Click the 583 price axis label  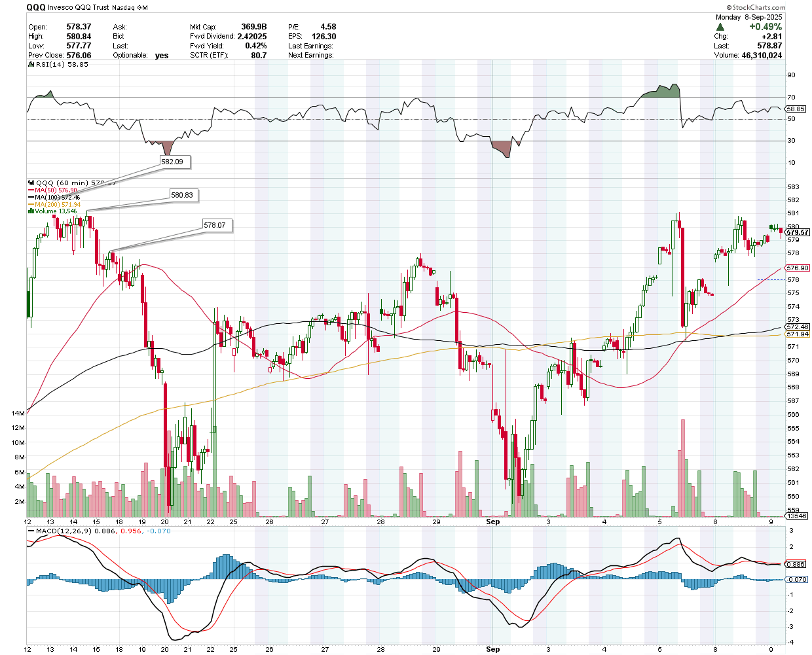click(x=793, y=186)
